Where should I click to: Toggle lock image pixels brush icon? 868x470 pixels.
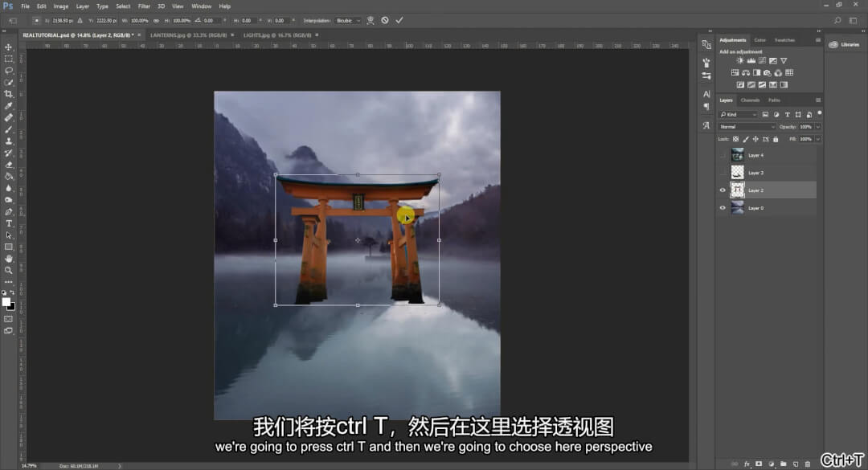coord(746,140)
